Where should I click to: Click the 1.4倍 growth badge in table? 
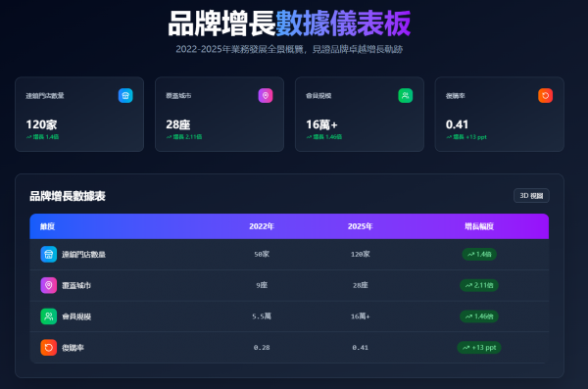(x=479, y=255)
